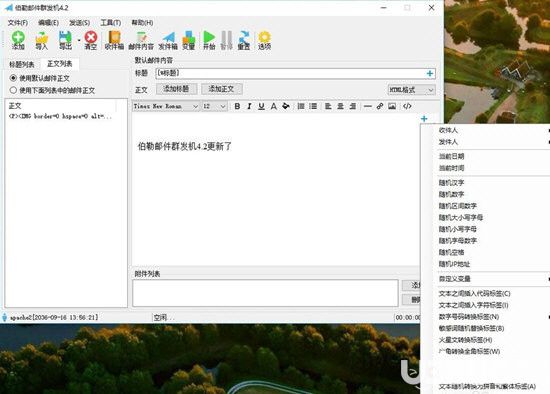Image resolution: width=550 pixels, height=394 pixels.
Task: Click the HTML source code icon
Action: point(407,106)
